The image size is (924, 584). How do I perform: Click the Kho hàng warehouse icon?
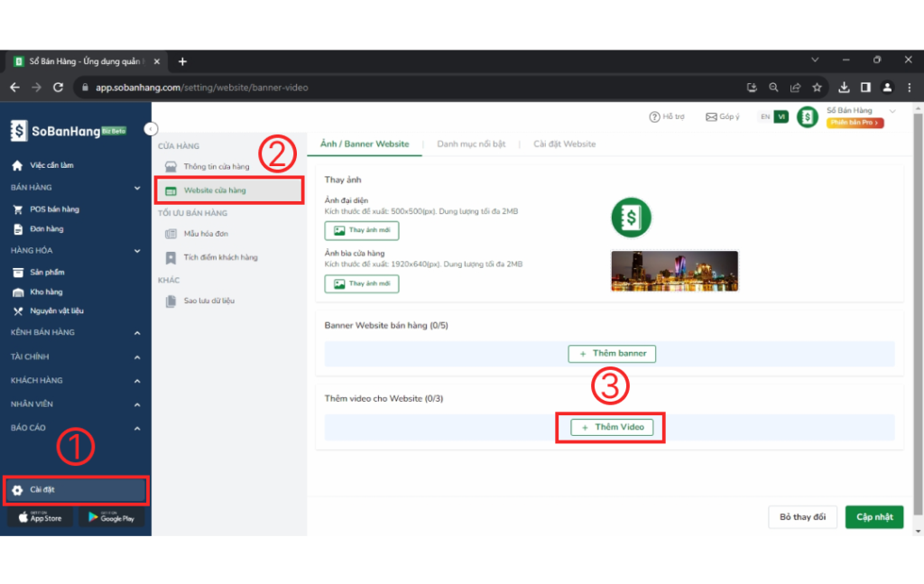pyautogui.click(x=18, y=292)
